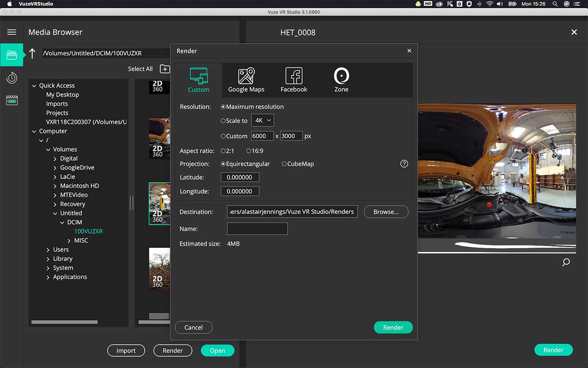Open Spotlight search in the menu bar
588x368 pixels.
[x=555, y=4]
